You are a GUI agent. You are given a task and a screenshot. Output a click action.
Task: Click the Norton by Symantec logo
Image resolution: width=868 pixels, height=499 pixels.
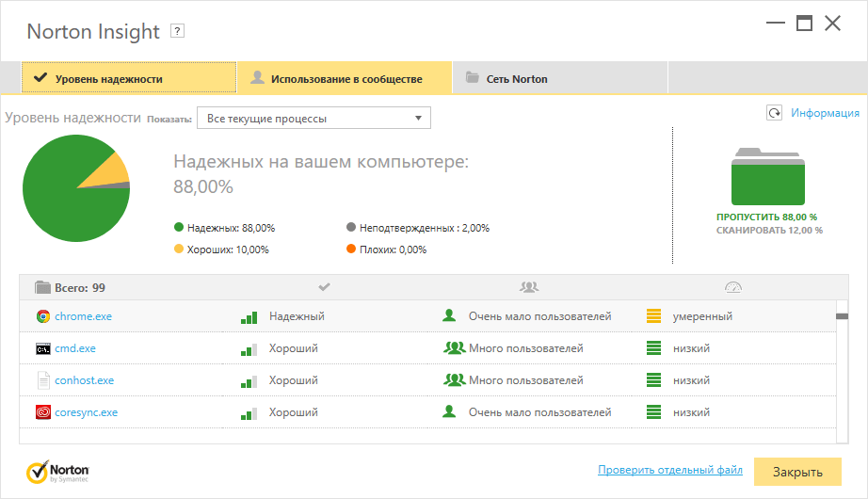click(x=57, y=472)
